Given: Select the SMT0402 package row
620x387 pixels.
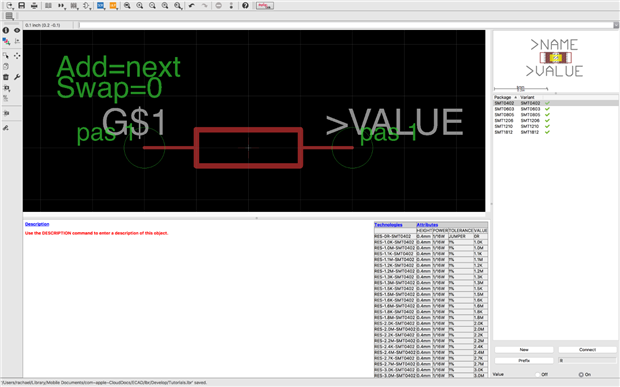Looking at the screenshot, I should pos(556,103).
